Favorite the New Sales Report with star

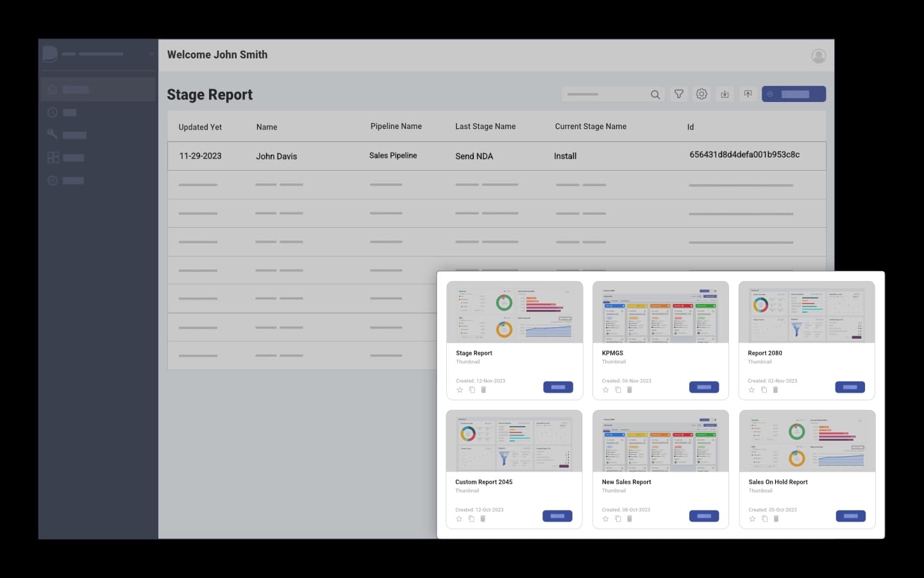[605, 519]
